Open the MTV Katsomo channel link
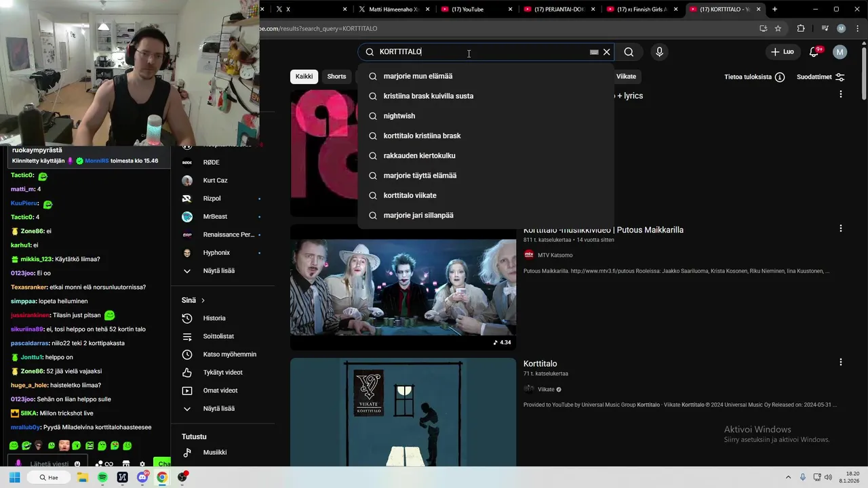868x488 pixels. [555, 255]
